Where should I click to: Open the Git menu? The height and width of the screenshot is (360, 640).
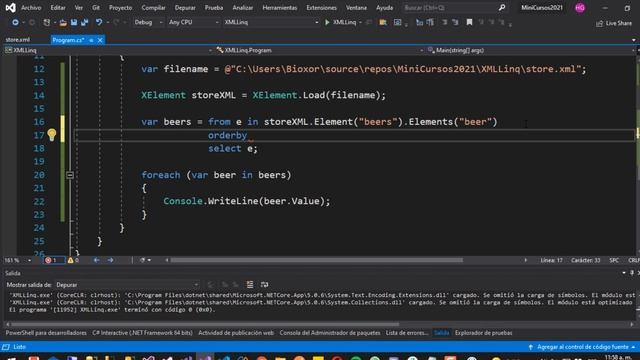pyautogui.click(x=96, y=8)
